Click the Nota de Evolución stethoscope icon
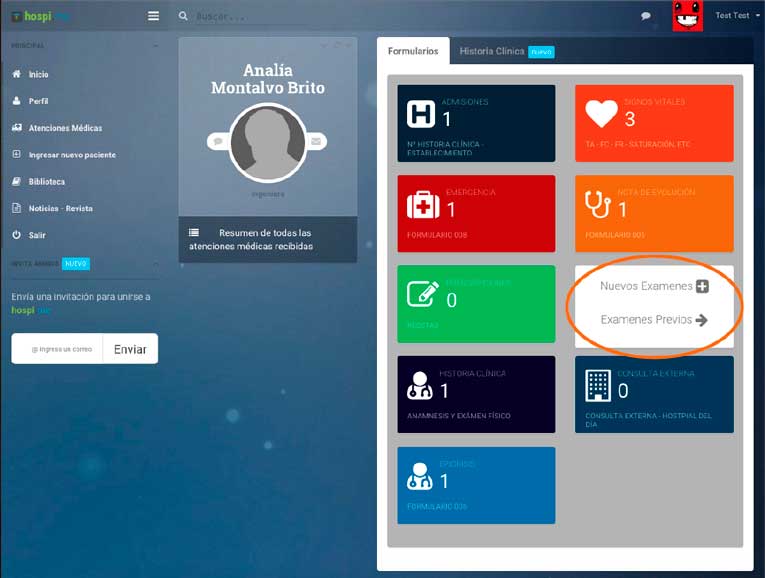This screenshot has height=578, width=765. tap(597, 204)
